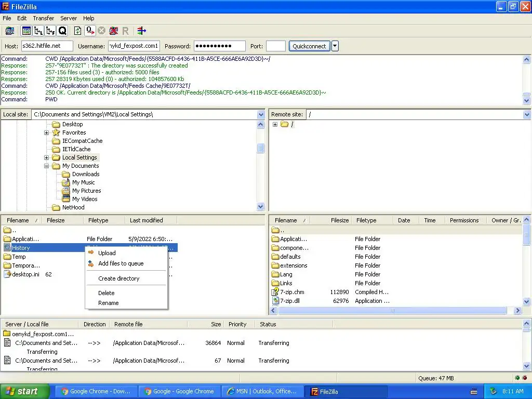Click the Refresh file lists icon
The width and height of the screenshot is (532, 399).
point(78,31)
